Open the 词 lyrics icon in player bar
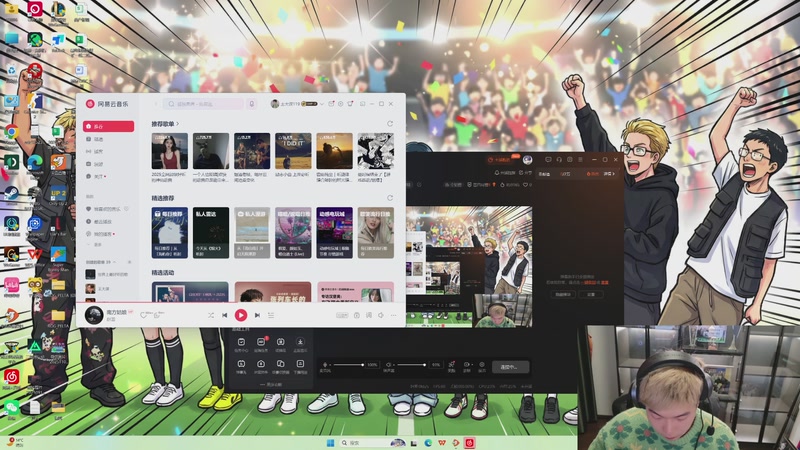 coord(369,315)
